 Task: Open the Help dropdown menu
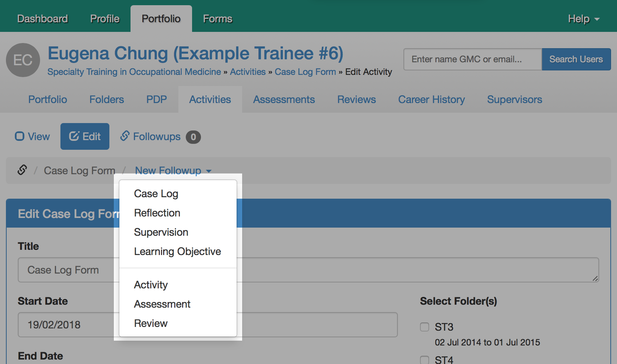[x=584, y=19]
